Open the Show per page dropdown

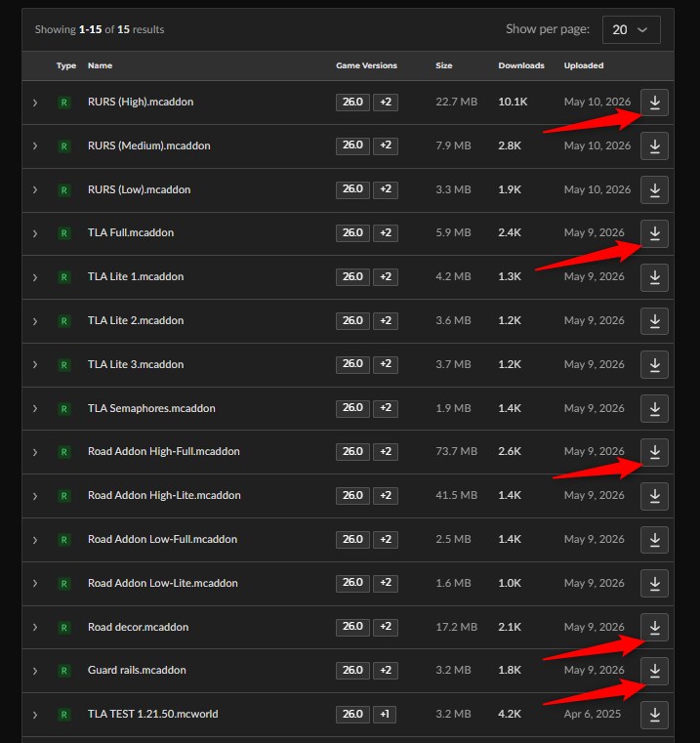point(631,30)
